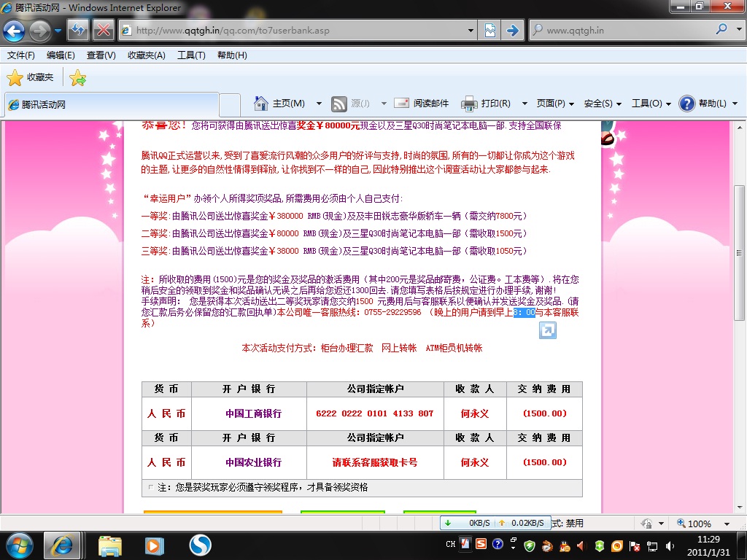The height and width of the screenshot is (560, 747).
Task: Open the 工具(O) command bar menu
Action: pos(651,104)
